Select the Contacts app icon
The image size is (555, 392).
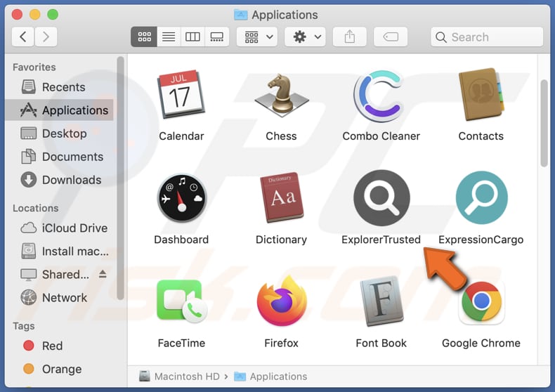(x=481, y=94)
